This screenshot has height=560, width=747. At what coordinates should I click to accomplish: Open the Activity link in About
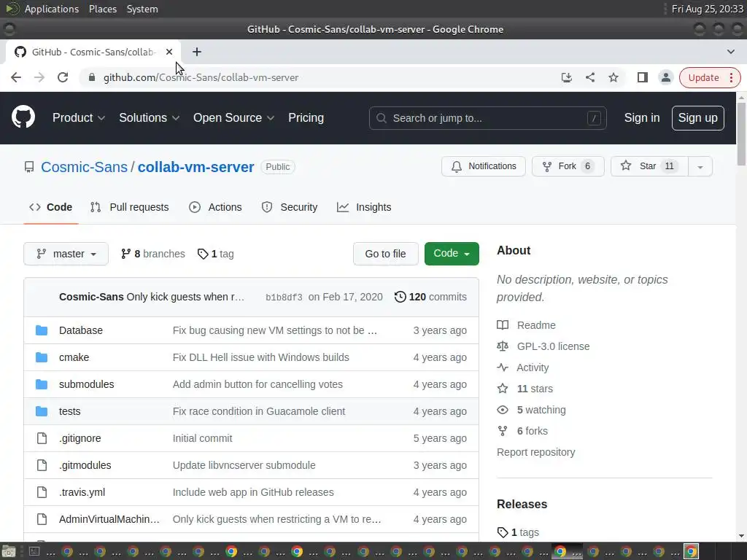pyautogui.click(x=533, y=367)
